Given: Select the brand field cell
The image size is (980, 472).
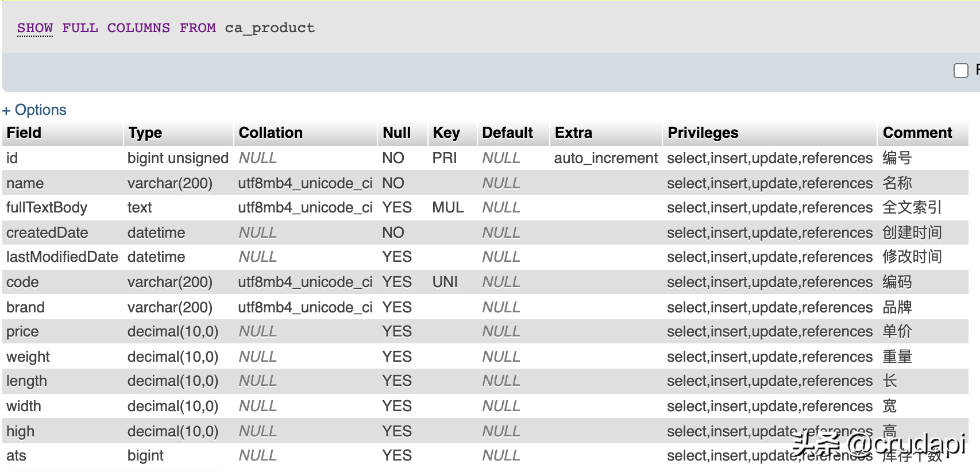Looking at the screenshot, I should click(25, 307).
